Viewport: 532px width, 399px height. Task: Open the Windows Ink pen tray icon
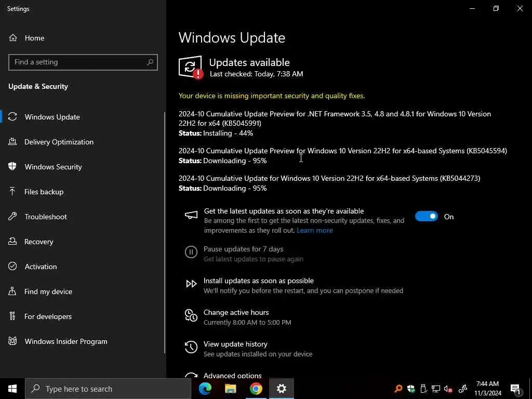click(x=463, y=389)
